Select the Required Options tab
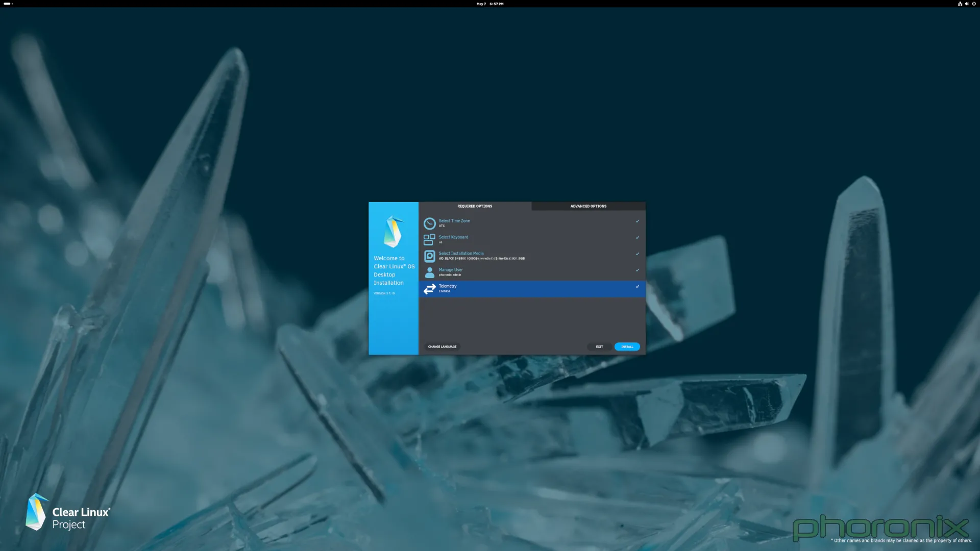The height and width of the screenshot is (551, 980). (x=475, y=206)
